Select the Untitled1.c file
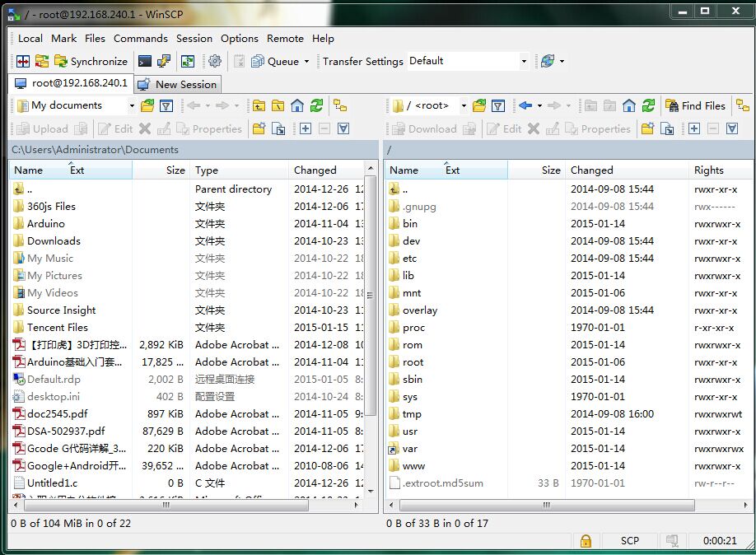Screen dimensions: 756x555 coord(52,483)
